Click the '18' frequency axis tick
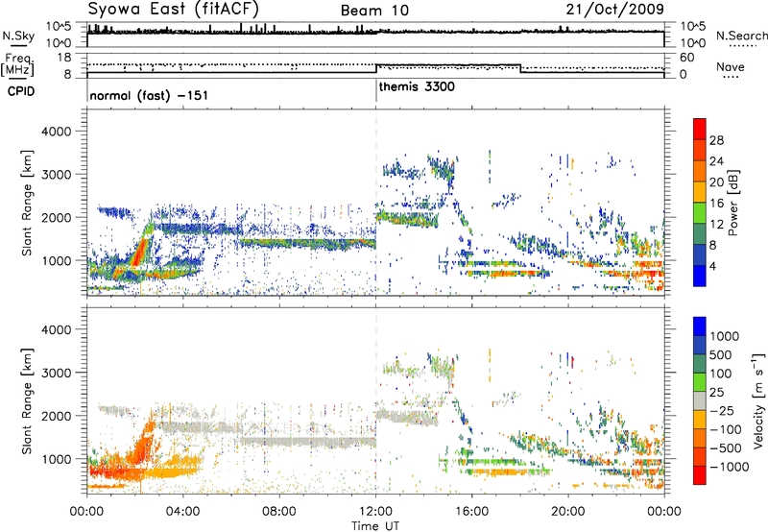This screenshot has width=768, height=532. (x=63, y=58)
